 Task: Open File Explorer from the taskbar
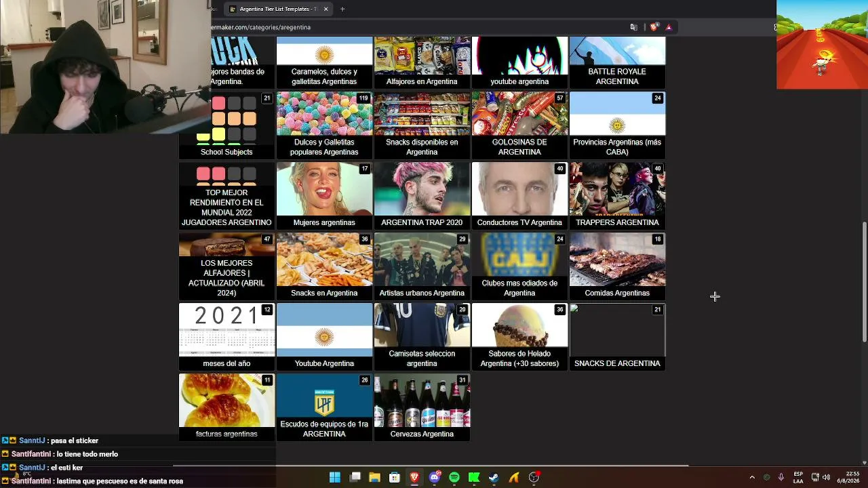(374, 477)
